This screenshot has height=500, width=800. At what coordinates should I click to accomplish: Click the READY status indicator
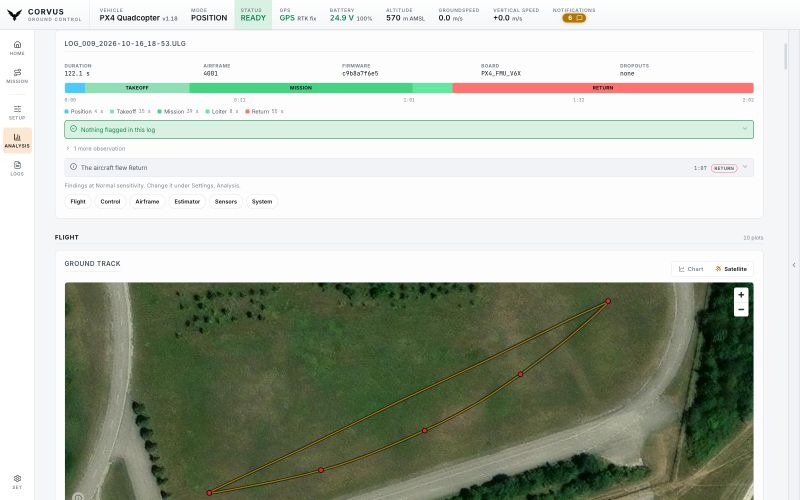[253, 14]
